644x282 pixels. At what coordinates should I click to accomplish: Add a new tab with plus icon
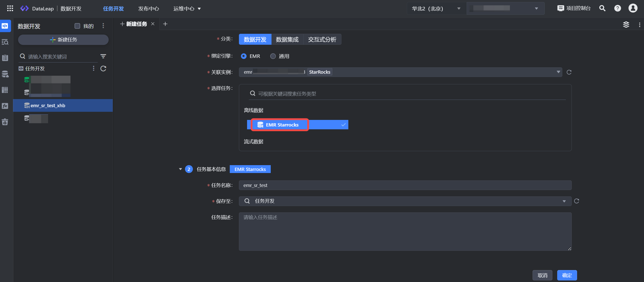[165, 24]
